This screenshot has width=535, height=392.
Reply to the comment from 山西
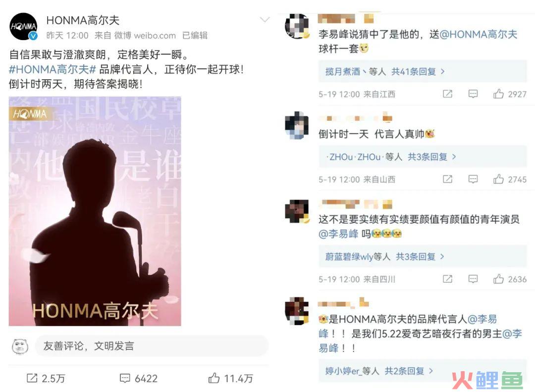[x=473, y=179]
